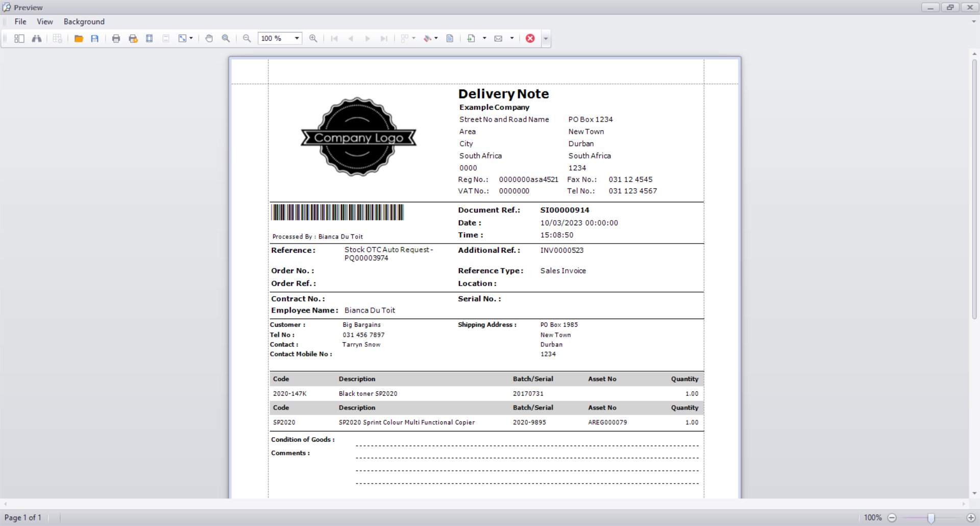Click asset number AREG000079
980x526 pixels.
point(607,422)
